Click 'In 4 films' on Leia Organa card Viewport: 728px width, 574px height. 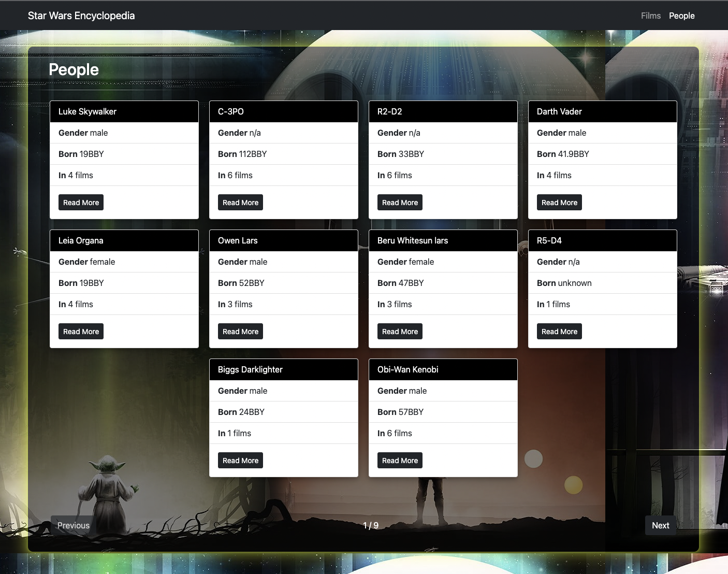(124, 304)
